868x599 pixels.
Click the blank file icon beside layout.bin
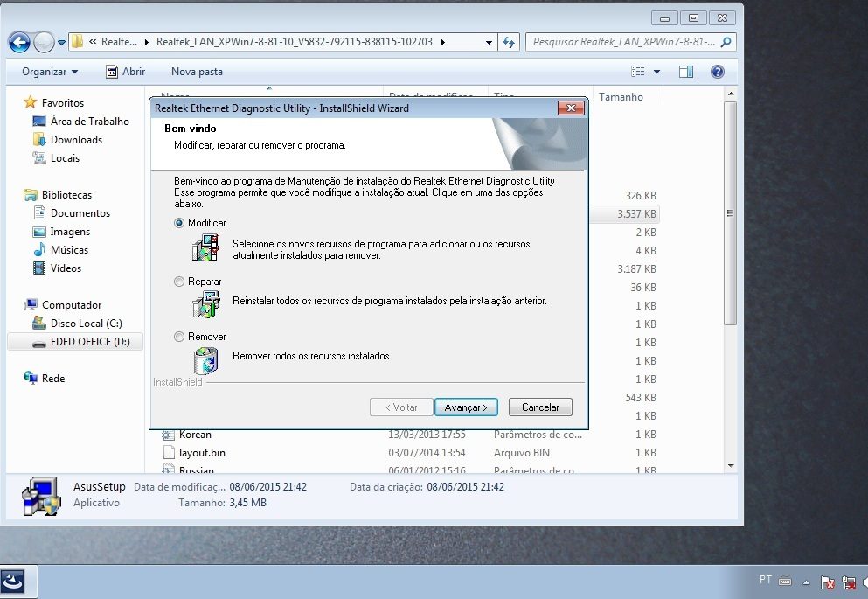(169, 452)
